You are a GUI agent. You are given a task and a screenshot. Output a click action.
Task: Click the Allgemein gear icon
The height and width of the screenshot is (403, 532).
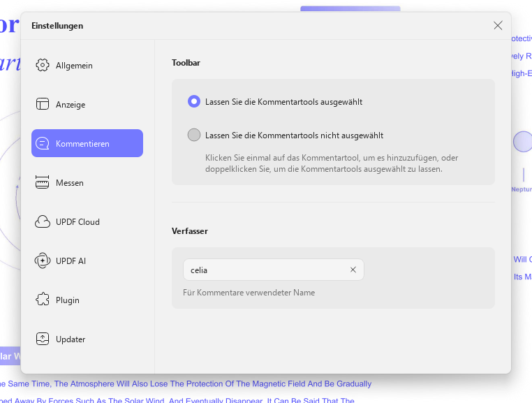43,65
